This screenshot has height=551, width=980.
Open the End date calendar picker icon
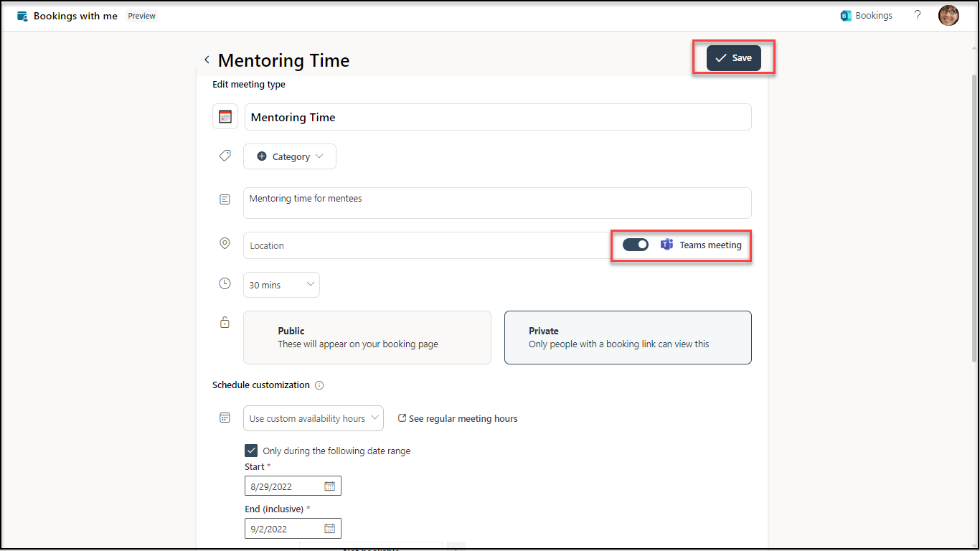click(x=329, y=529)
